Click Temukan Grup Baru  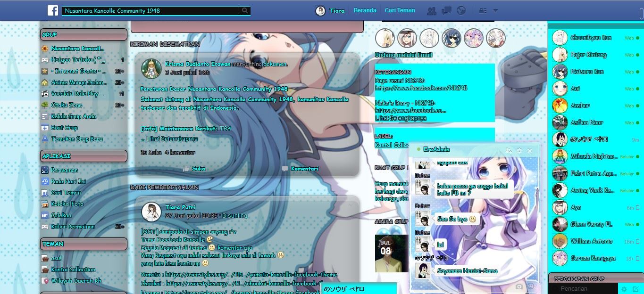(77, 139)
